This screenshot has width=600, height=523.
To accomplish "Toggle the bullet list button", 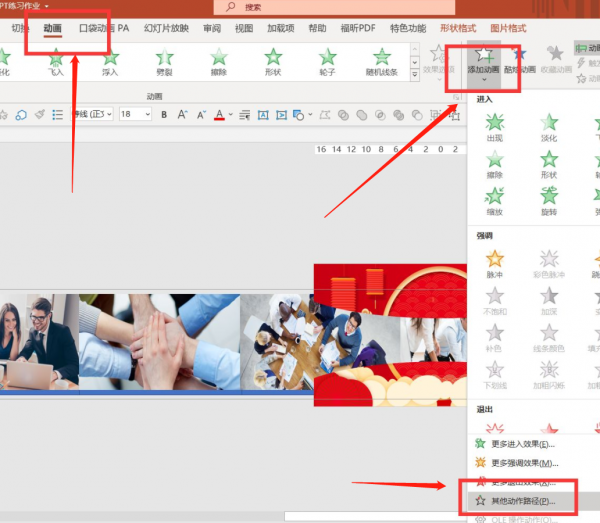I will click(57, 114).
